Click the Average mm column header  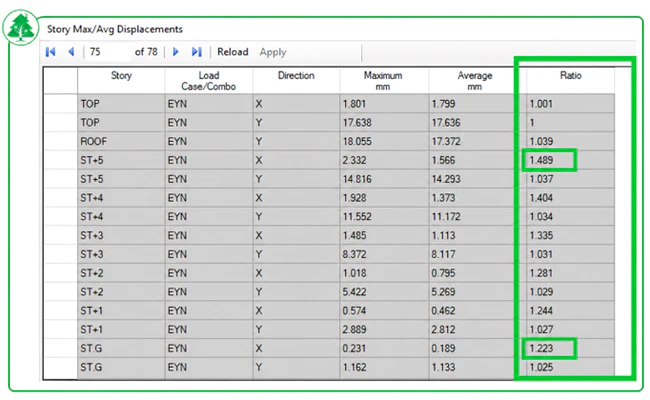pyautogui.click(x=475, y=80)
